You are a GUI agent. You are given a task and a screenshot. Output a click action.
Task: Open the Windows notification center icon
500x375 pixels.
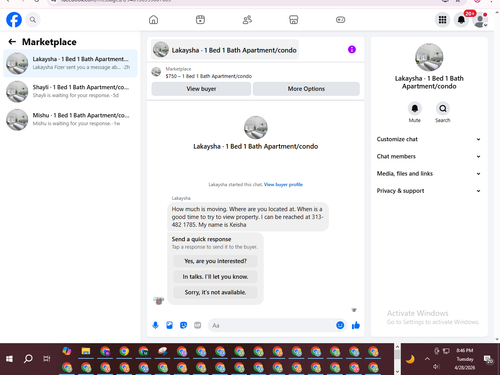[x=489, y=359]
